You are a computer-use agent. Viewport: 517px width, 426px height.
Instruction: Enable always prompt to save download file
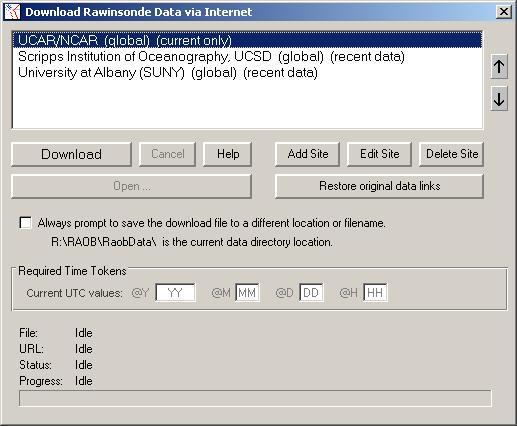click(x=25, y=223)
